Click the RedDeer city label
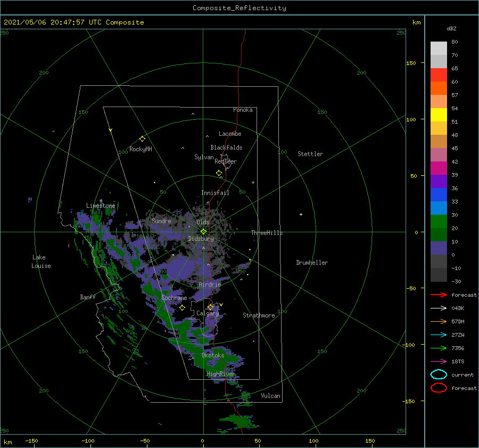Viewport: 479px width, 448px height. tap(226, 161)
